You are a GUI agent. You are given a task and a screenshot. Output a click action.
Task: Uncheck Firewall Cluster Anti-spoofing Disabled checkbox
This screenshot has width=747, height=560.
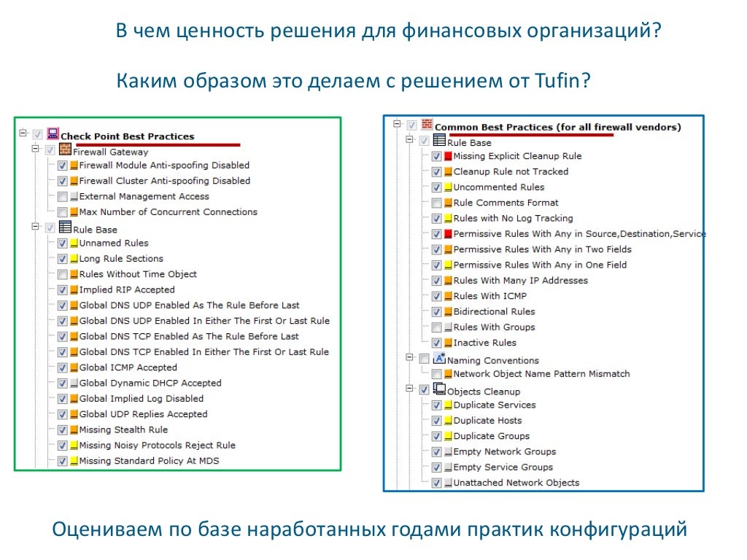pyautogui.click(x=63, y=181)
